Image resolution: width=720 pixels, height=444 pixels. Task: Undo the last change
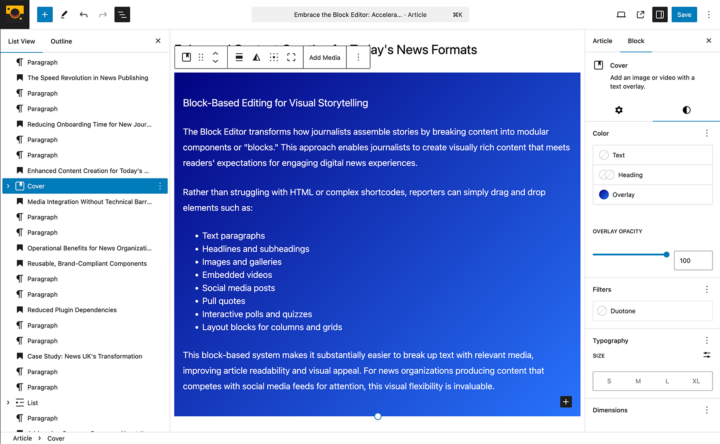coord(84,15)
